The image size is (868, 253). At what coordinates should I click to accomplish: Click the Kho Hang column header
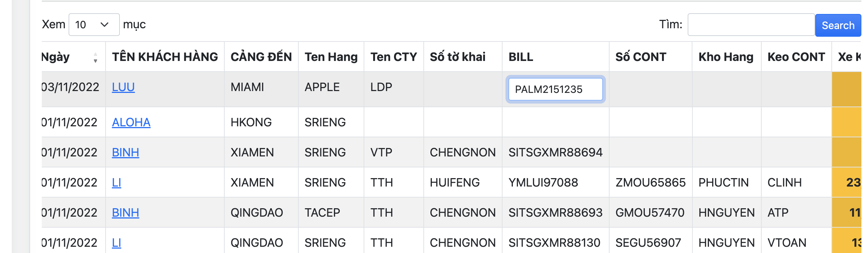click(x=726, y=57)
